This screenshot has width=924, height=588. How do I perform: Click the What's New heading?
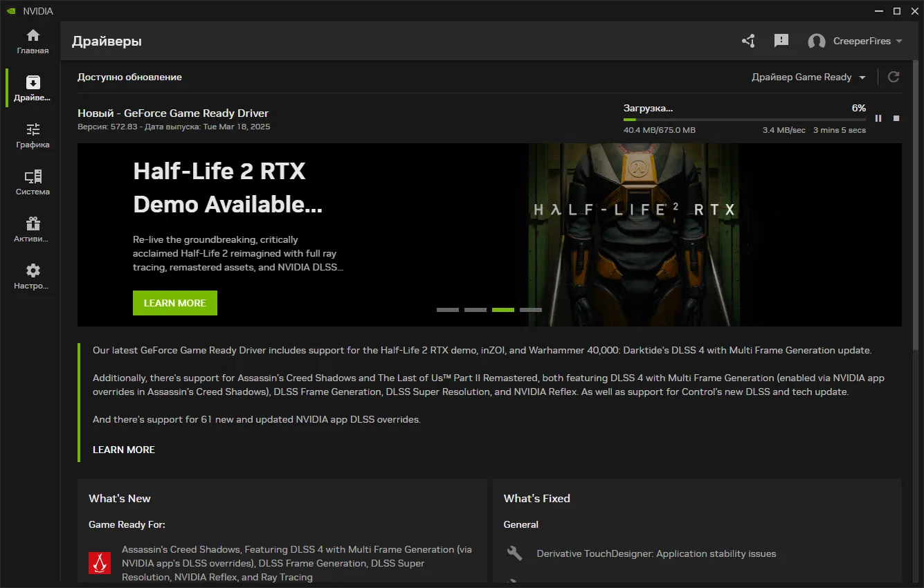click(x=120, y=498)
